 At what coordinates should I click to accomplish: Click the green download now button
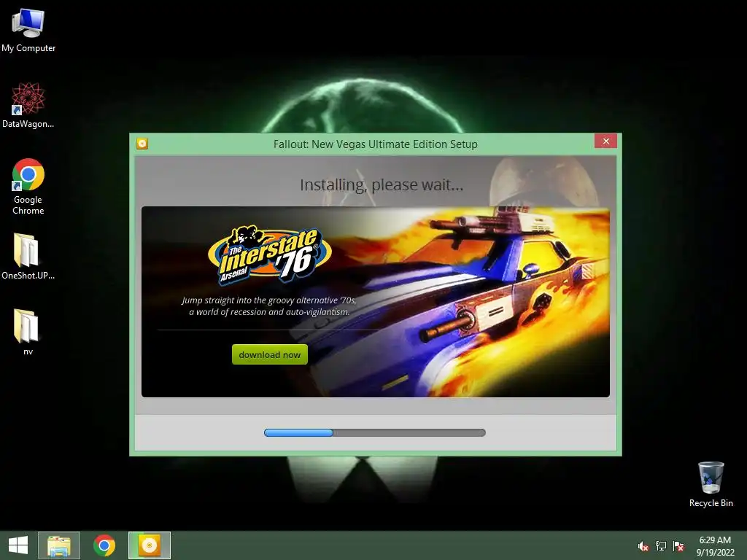tap(270, 354)
